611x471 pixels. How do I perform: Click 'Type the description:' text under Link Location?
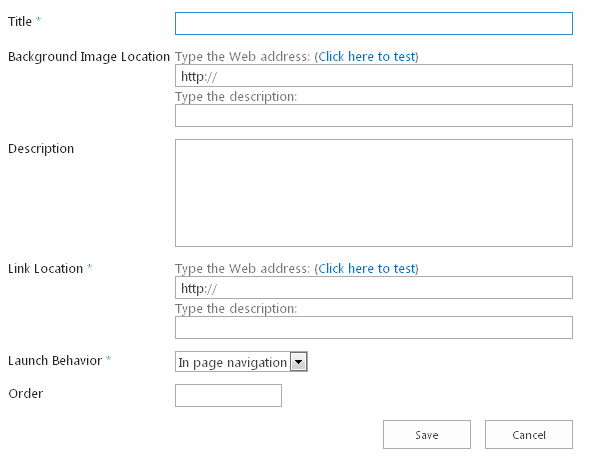pos(236,308)
